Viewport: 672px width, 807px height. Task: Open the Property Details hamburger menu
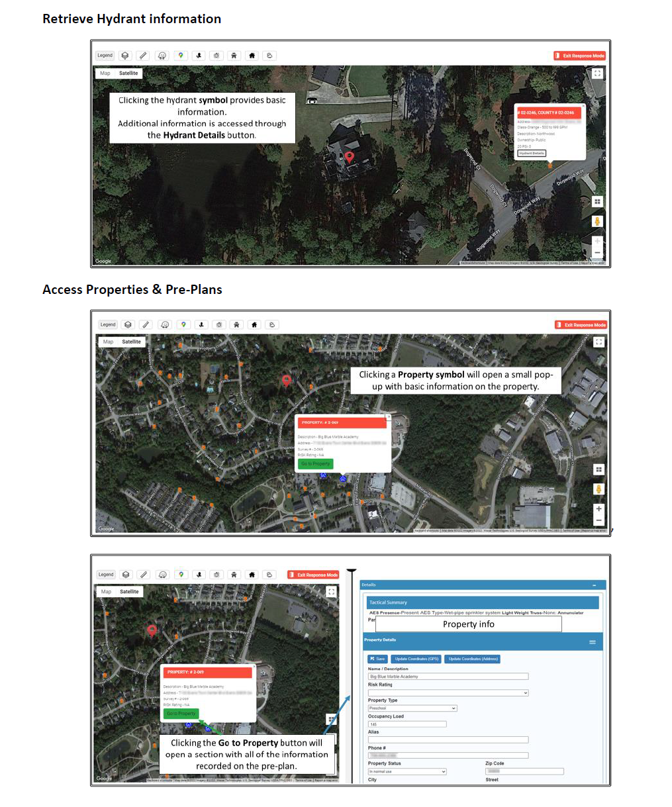[593, 642]
